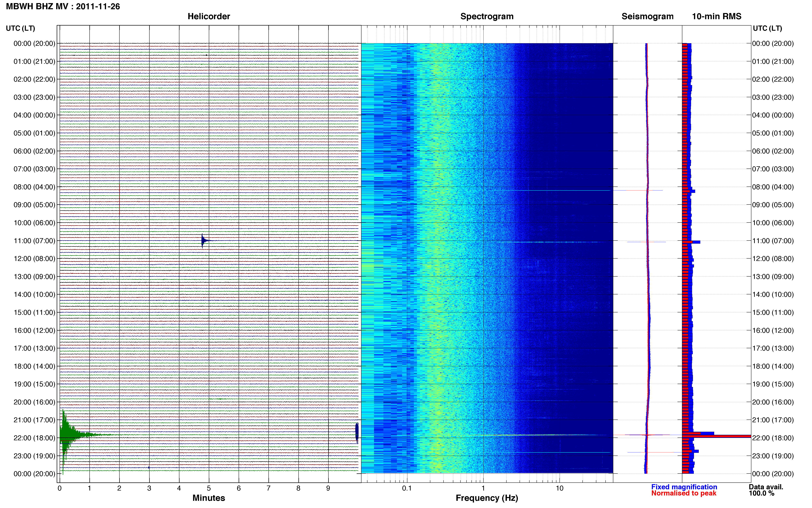812x508 pixels.
Task: Click the '9' tick on the Minutes axis
Action: point(328,488)
